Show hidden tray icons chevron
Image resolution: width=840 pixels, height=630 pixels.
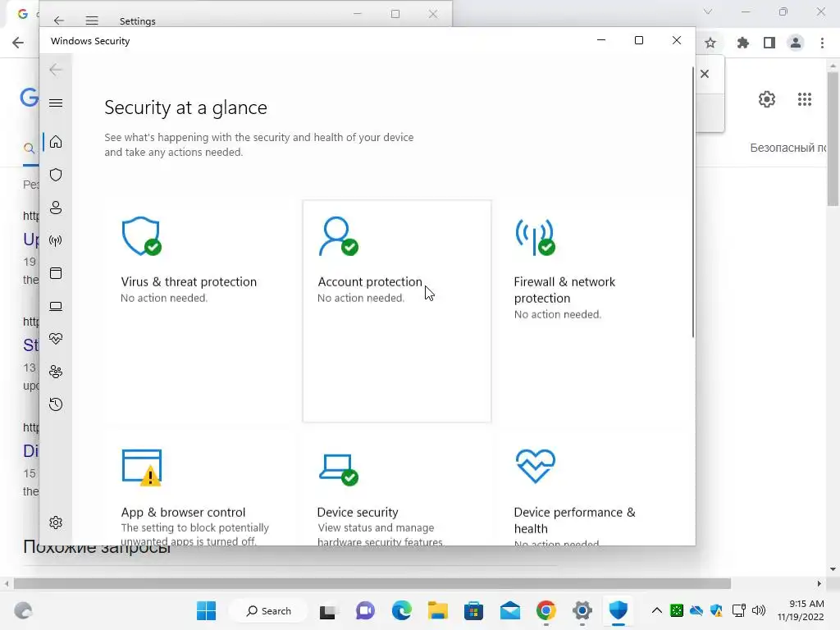pyautogui.click(x=657, y=610)
